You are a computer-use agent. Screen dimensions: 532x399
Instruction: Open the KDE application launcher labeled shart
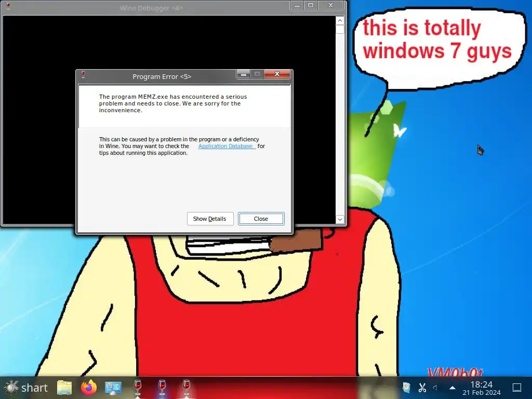click(25, 388)
